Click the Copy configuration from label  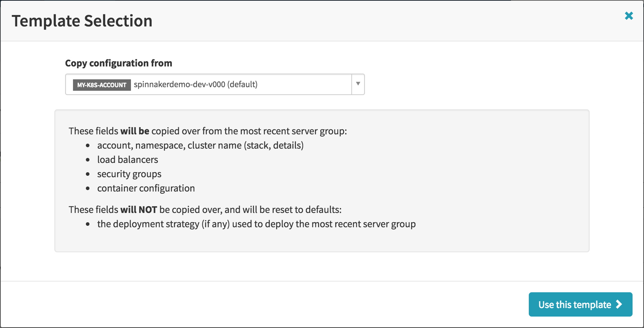point(118,63)
